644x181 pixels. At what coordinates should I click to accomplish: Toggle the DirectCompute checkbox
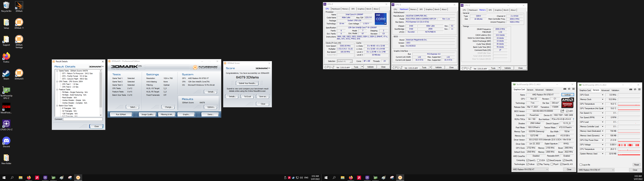[x=548, y=161]
